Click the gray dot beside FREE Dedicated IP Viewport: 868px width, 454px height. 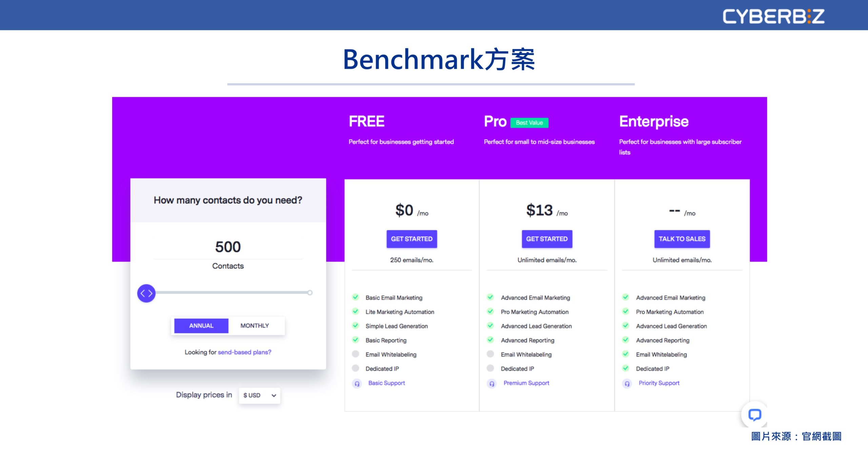pyautogui.click(x=355, y=368)
